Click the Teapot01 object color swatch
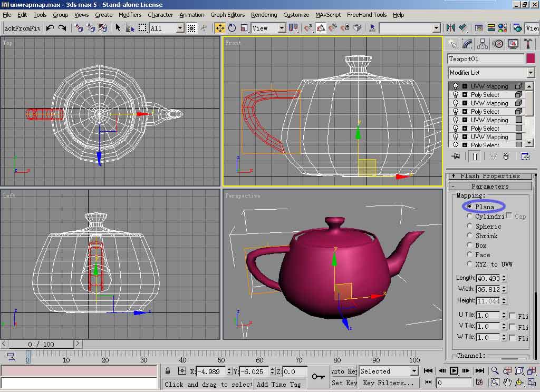This screenshot has width=540, height=392. coord(530,59)
